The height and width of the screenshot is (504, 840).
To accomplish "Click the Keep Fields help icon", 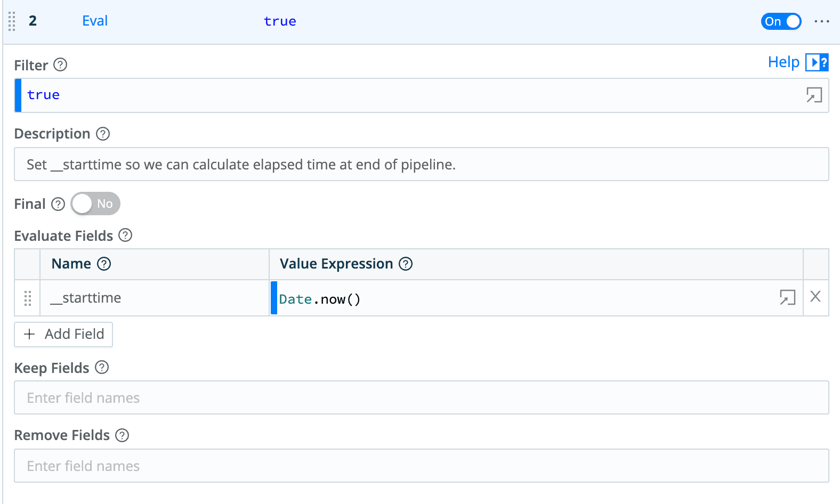I will [x=102, y=368].
